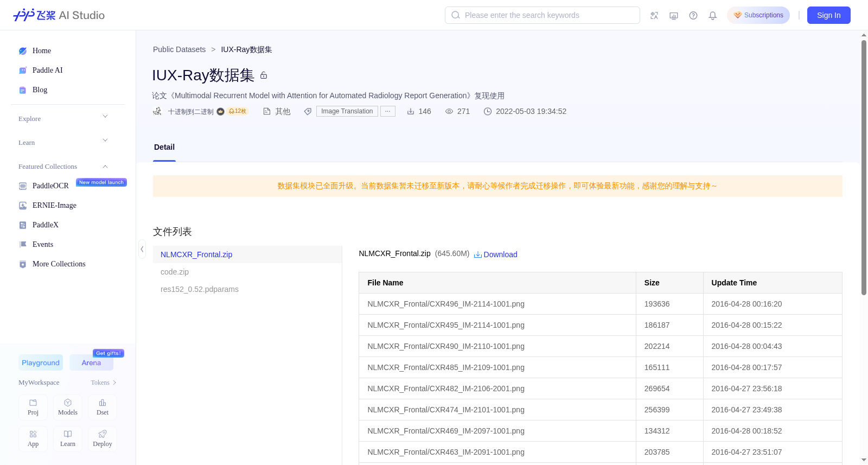This screenshot has height=465, width=868.
Task: Open the Tokens arrow link
Action: click(x=104, y=383)
